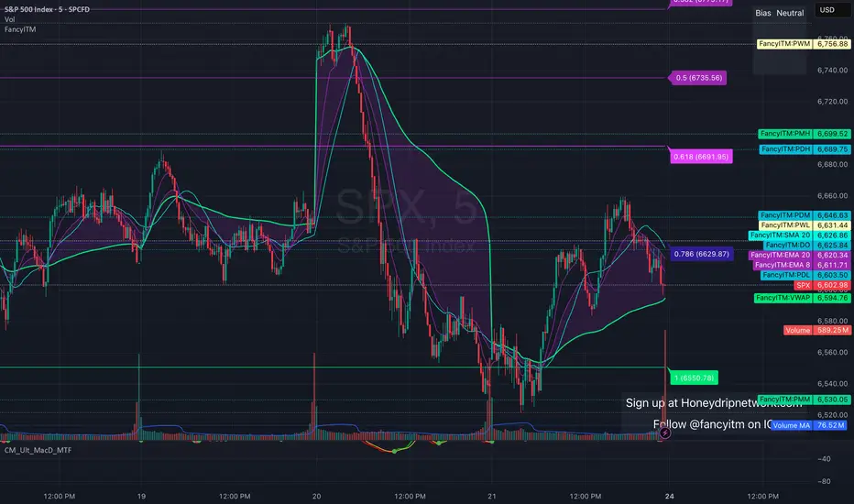This screenshot has width=854, height=504.
Task: Click the -80 MACD scale value
Action: click(824, 482)
